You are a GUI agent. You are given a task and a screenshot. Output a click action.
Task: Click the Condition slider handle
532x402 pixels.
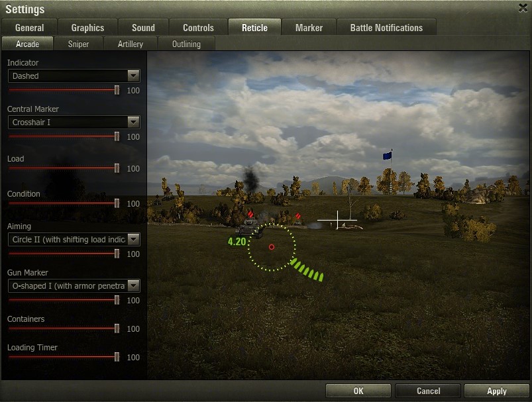(117, 203)
